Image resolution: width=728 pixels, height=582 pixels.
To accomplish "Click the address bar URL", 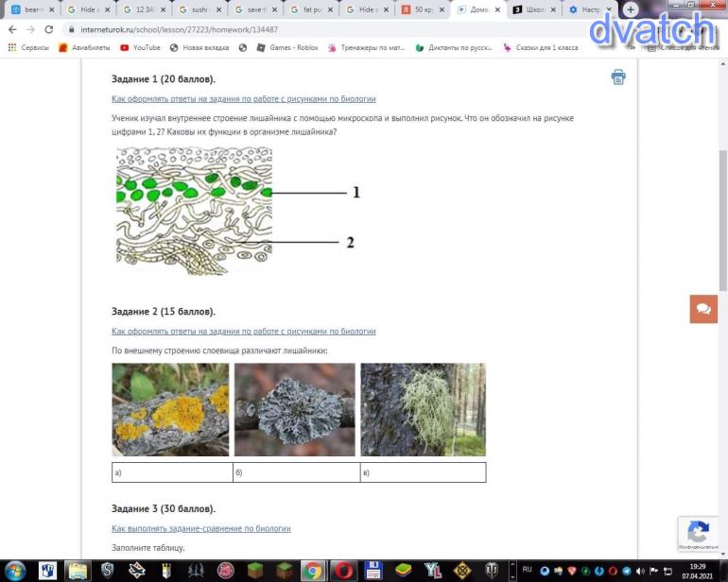I will point(180,29).
